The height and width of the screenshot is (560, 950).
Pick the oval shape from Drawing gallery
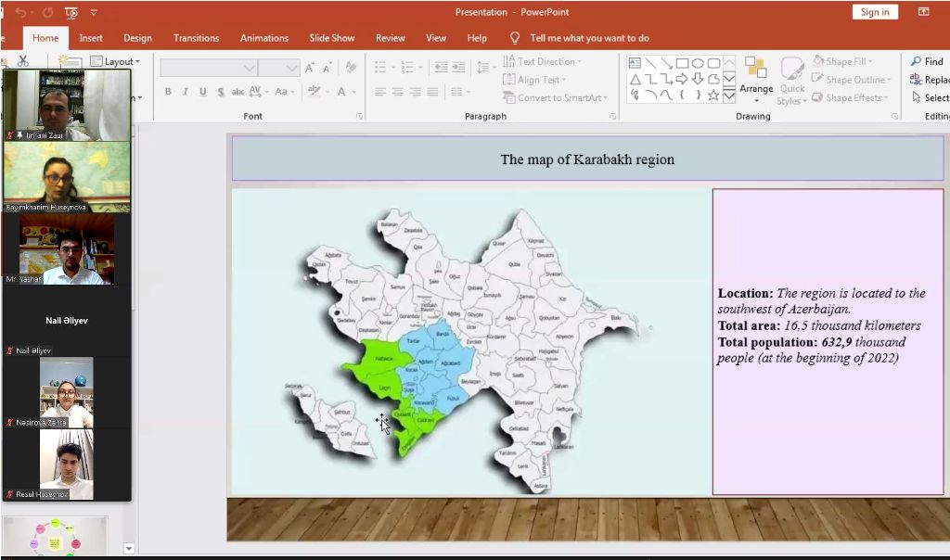tap(698, 63)
